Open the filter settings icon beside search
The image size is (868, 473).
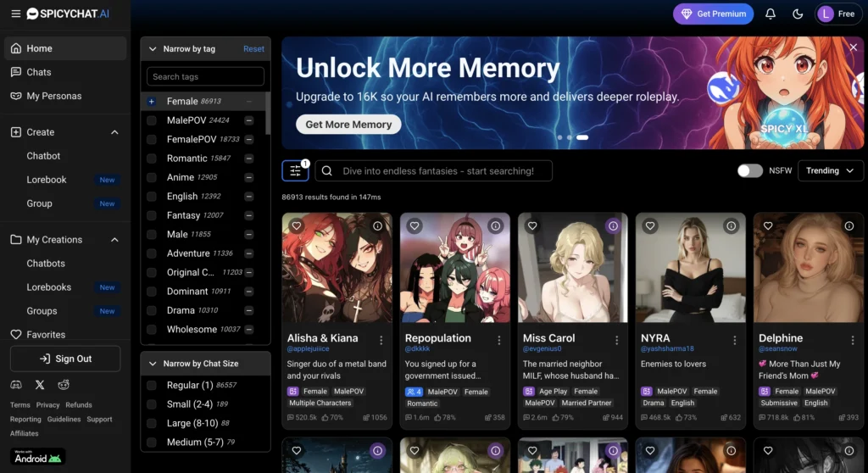[295, 170]
